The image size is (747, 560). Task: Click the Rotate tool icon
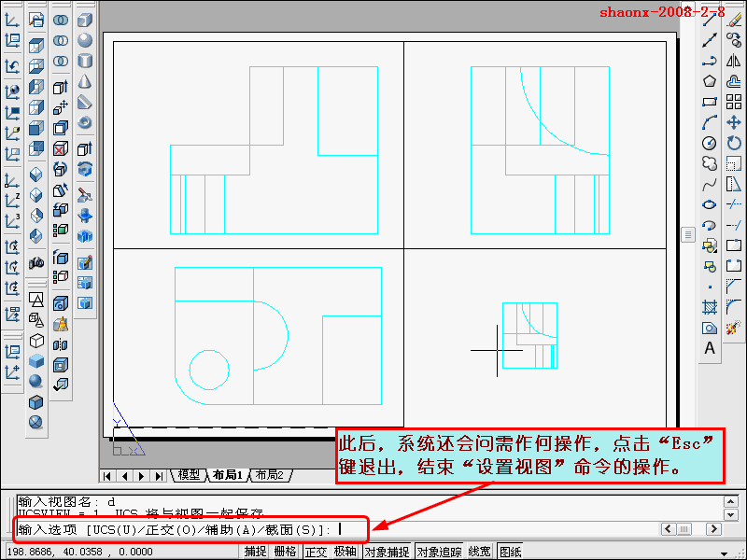(x=734, y=143)
